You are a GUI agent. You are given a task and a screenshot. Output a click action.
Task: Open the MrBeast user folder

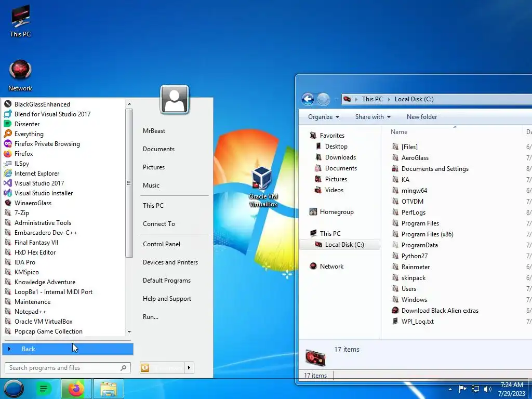(x=154, y=130)
